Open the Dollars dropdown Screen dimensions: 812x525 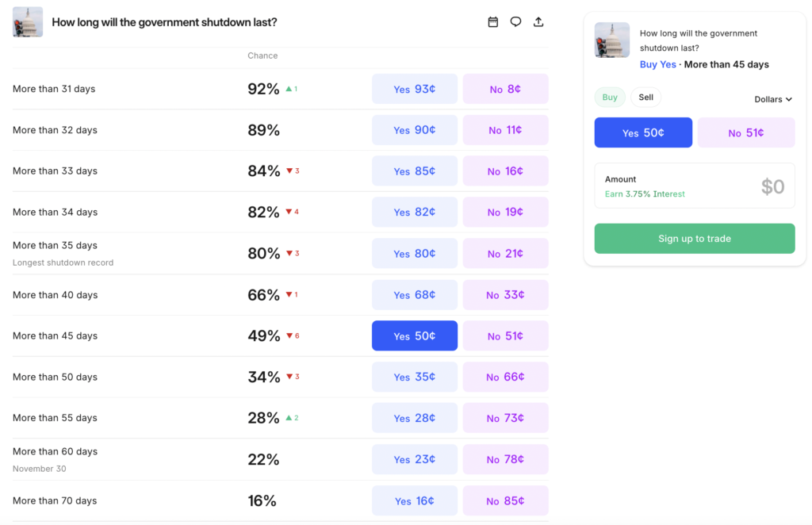[x=772, y=99]
